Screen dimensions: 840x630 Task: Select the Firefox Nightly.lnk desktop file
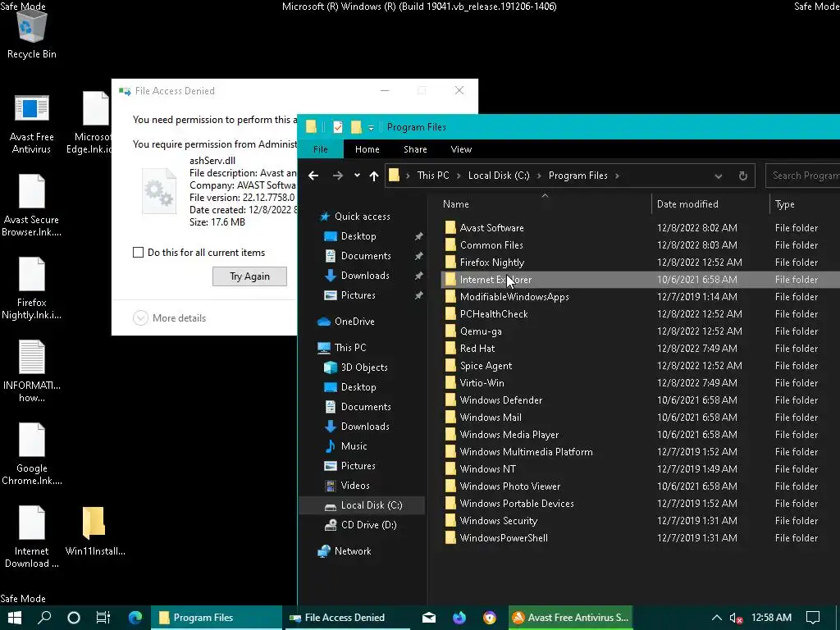(32, 290)
